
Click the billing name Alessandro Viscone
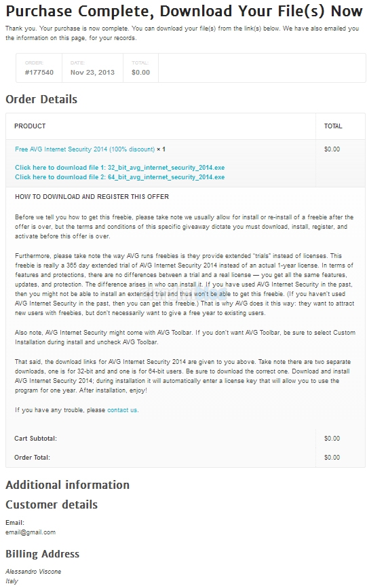click(x=33, y=572)
